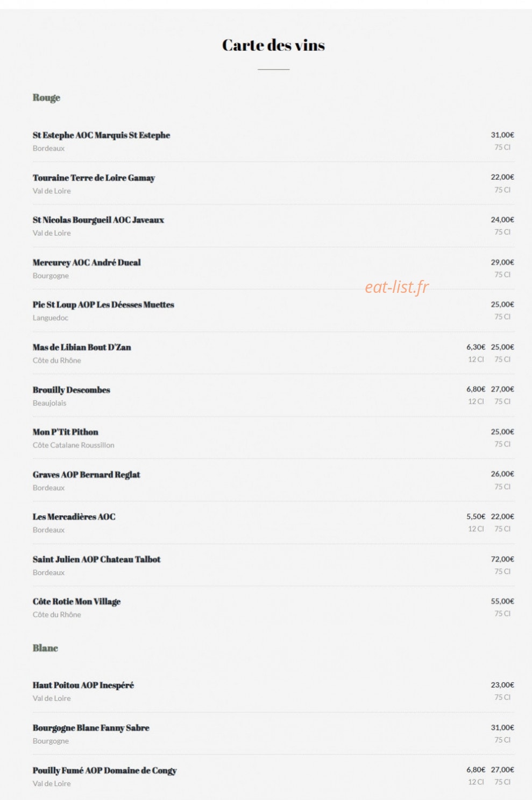Choose Touraine Terre de Loire Gamay

(94, 178)
